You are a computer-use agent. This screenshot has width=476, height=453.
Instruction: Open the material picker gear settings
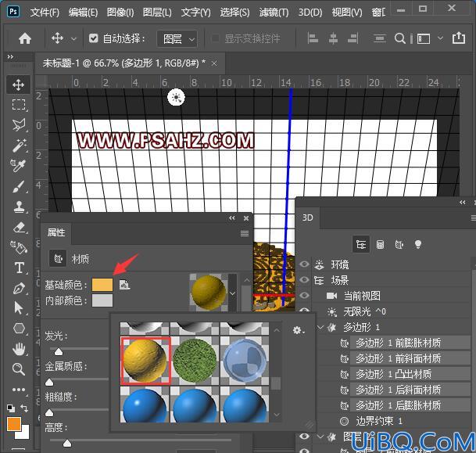[x=299, y=330]
